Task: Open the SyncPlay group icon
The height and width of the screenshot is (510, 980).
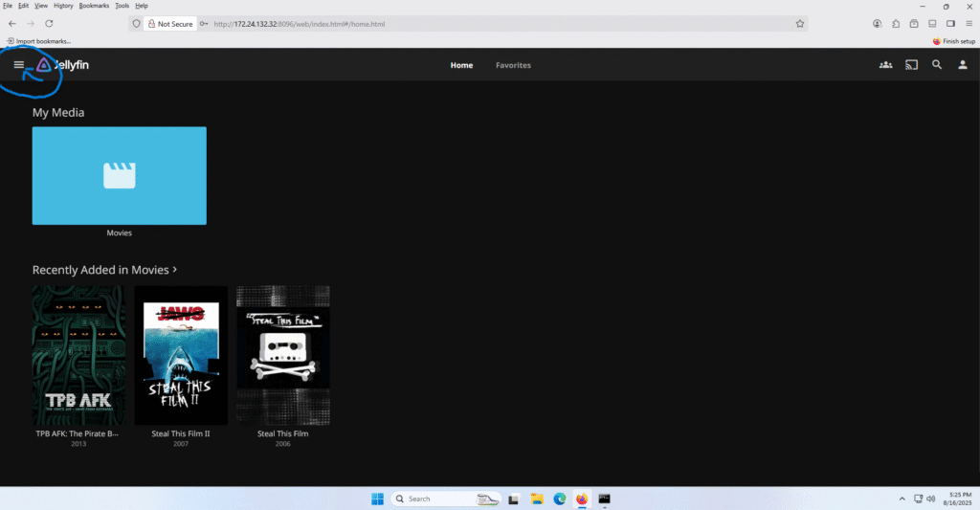Action: [885, 65]
